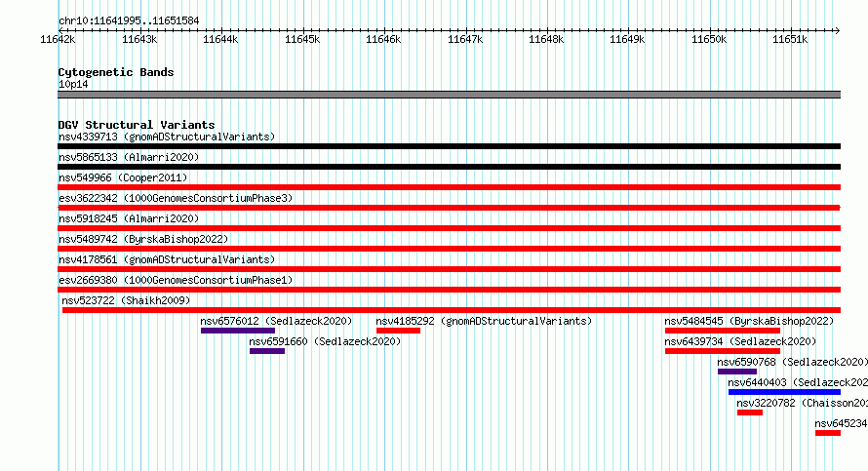Open variant nsv6440403 label

[798, 382]
